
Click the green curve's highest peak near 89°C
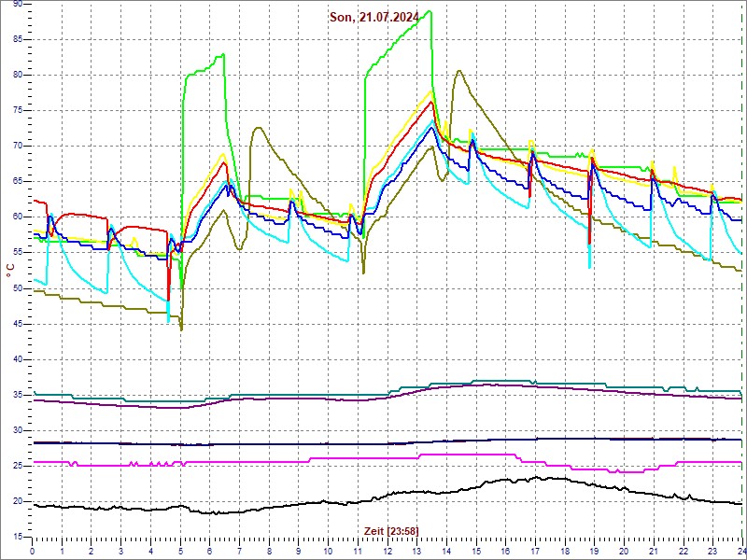coord(429,12)
